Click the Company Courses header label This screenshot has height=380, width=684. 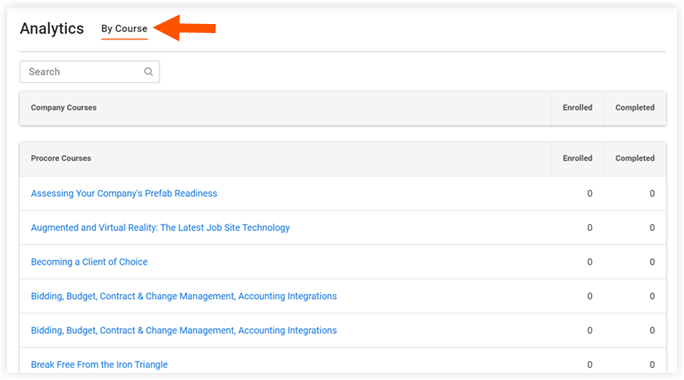coord(64,108)
